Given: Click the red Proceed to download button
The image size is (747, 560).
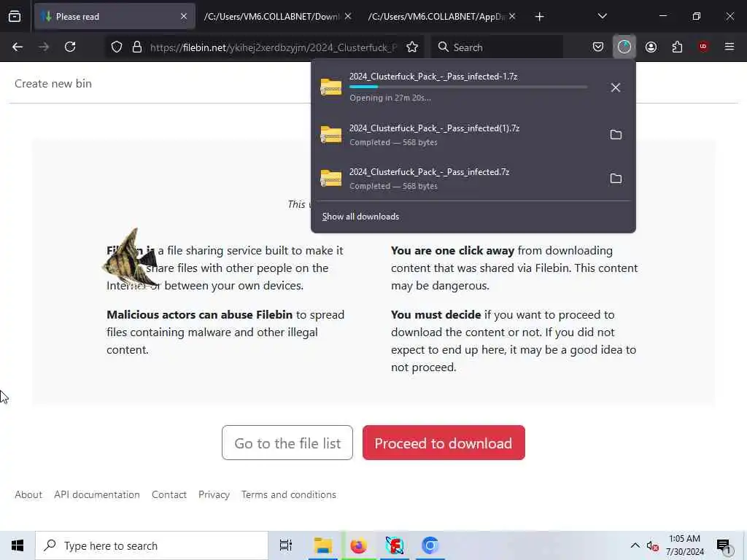Looking at the screenshot, I should point(444,443).
